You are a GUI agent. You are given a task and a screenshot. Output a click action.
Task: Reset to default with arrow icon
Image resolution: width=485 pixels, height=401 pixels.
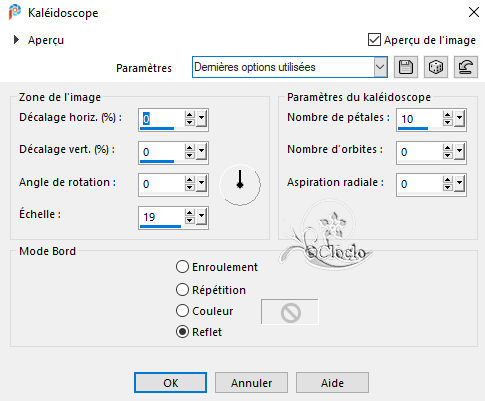click(466, 67)
